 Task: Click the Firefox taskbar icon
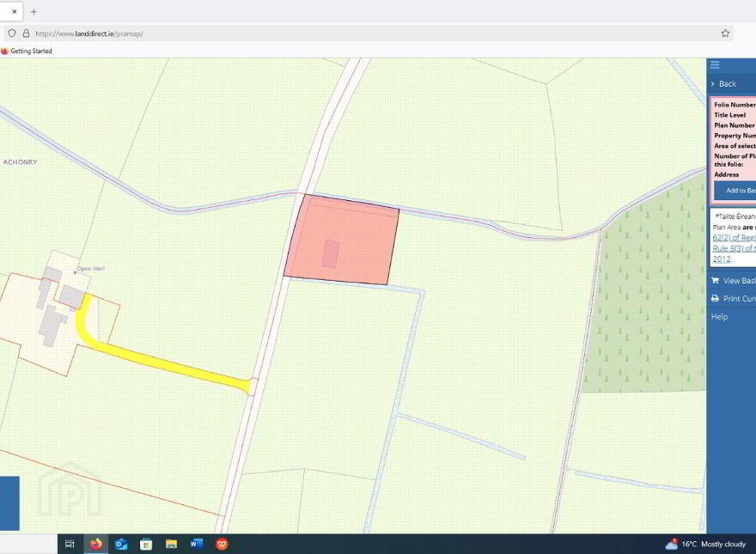pyautogui.click(x=96, y=544)
